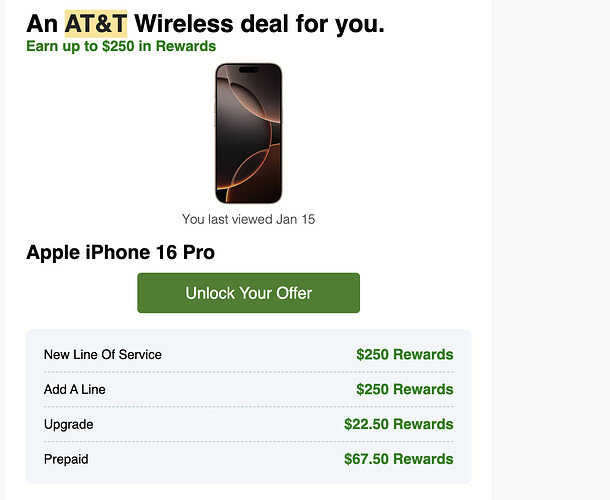Viewport: 610px width, 500px height.
Task: Select the Prepaid row label
Action: pyautogui.click(x=66, y=459)
